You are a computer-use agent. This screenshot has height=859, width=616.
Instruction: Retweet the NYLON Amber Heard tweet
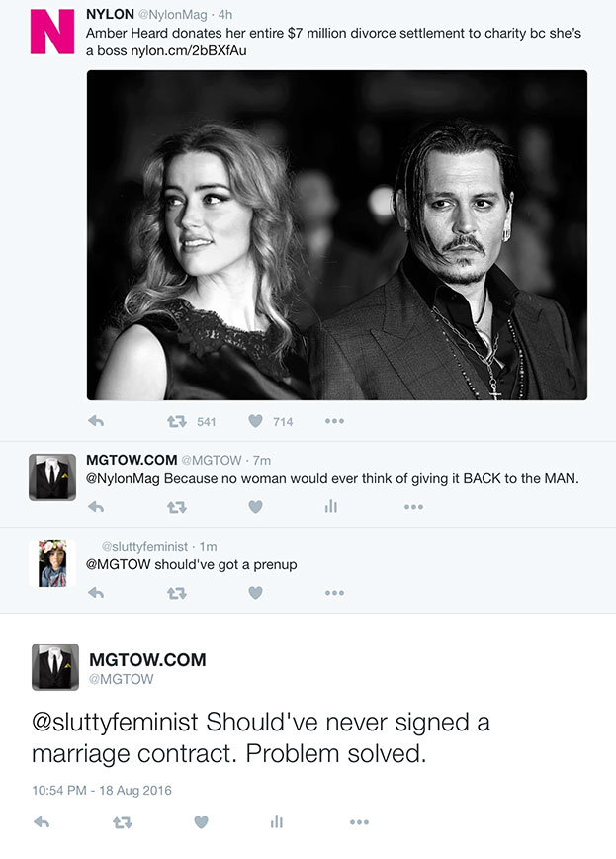pyautogui.click(x=177, y=421)
